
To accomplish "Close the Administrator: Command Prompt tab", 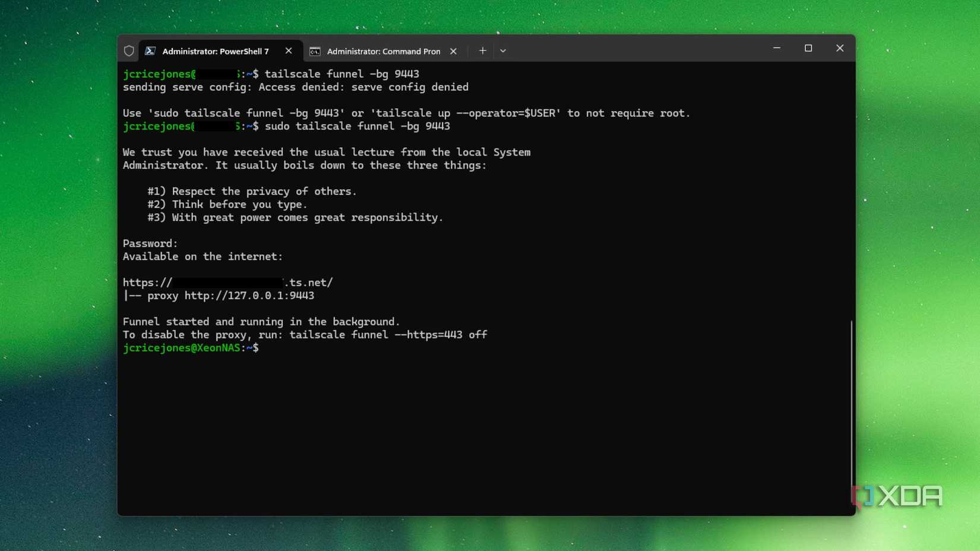I will [453, 51].
